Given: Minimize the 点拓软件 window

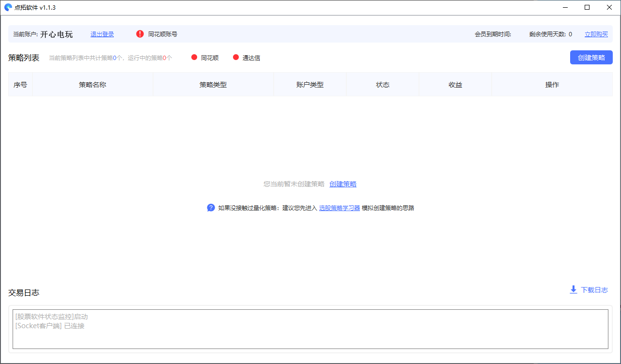Looking at the screenshot, I should tap(565, 7).
